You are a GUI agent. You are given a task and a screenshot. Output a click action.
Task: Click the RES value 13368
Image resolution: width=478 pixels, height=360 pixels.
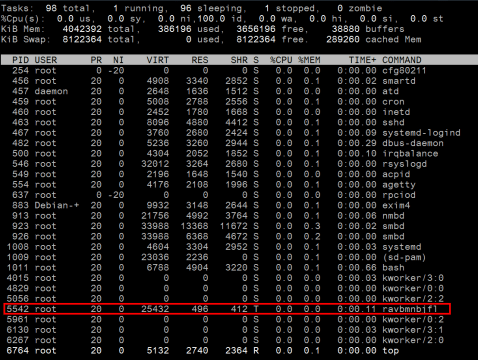coord(194,226)
